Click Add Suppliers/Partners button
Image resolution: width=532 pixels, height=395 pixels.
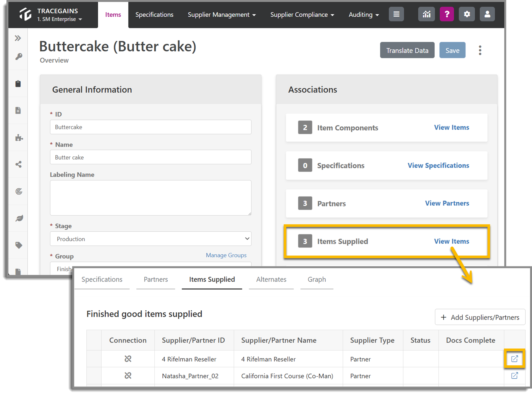coord(480,317)
